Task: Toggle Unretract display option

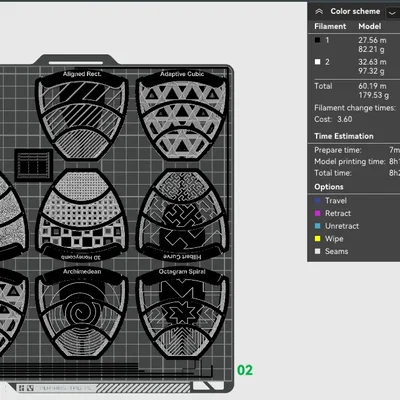Action: pos(318,226)
